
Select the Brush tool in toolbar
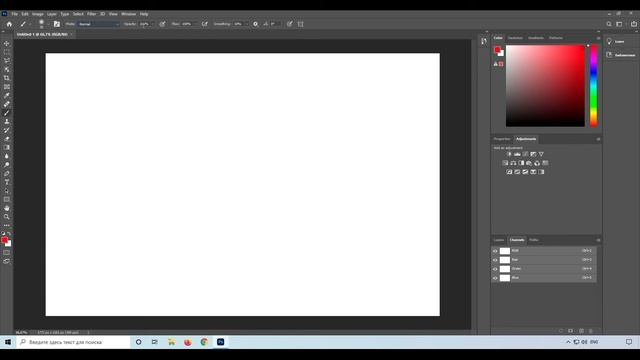(7, 113)
